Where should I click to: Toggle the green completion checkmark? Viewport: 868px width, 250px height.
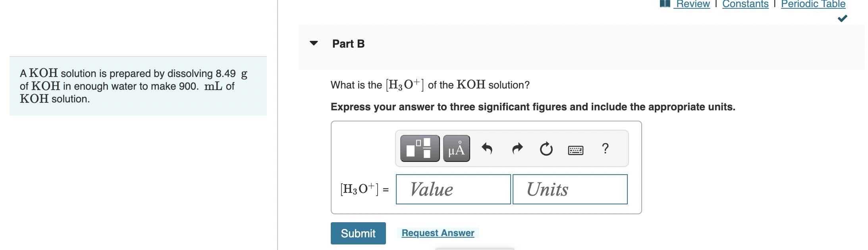pyautogui.click(x=843, y=17)
